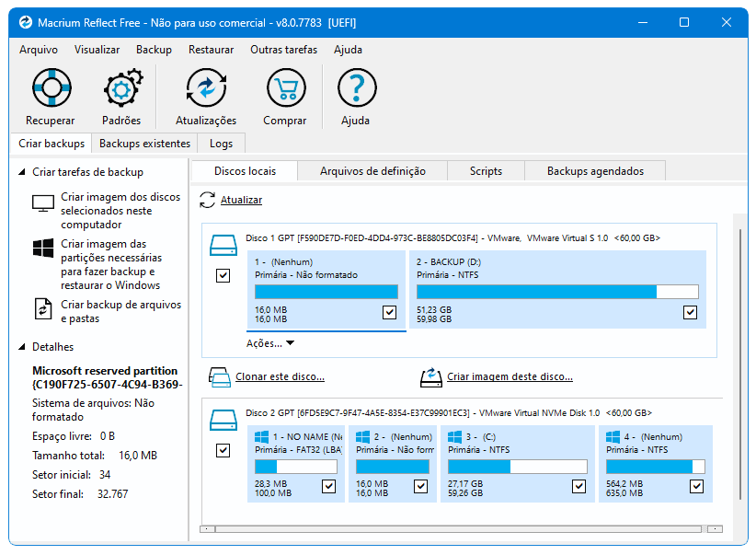The image size is (756, 555).
Task: Open the Restaurar menu
Action: (211, 50)
